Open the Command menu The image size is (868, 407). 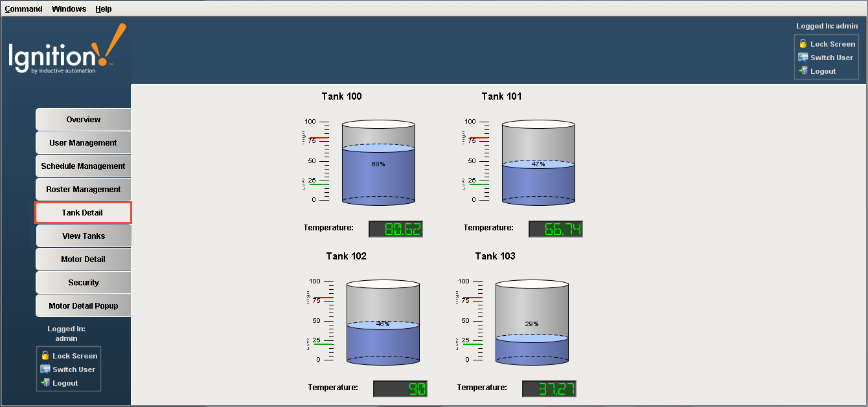23,8
